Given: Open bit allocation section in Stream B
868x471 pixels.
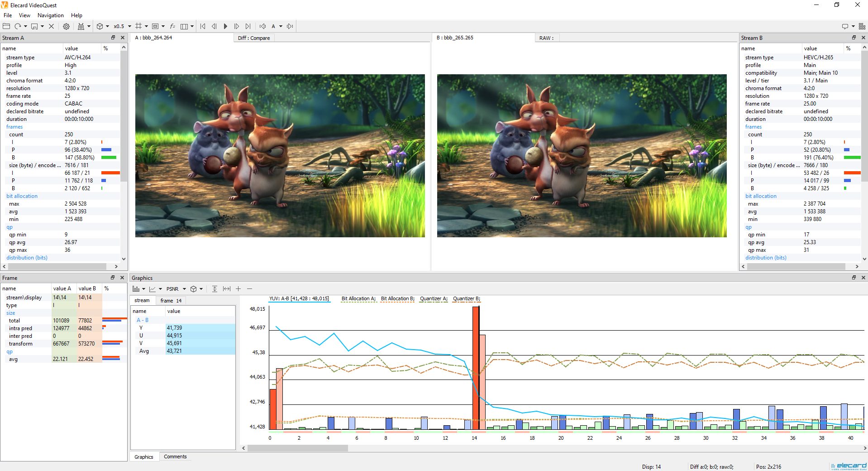Looking at the screenshot, I should 760,196.
